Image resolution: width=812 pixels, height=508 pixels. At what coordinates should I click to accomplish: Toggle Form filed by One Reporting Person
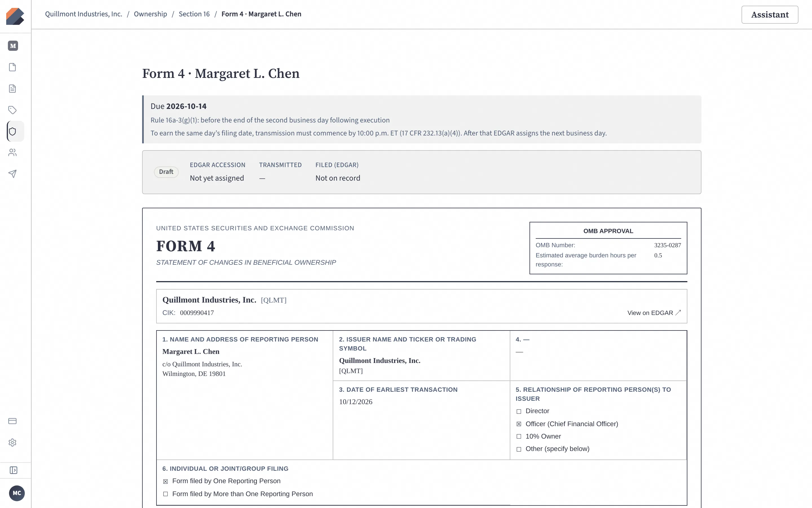coord(166,481)
